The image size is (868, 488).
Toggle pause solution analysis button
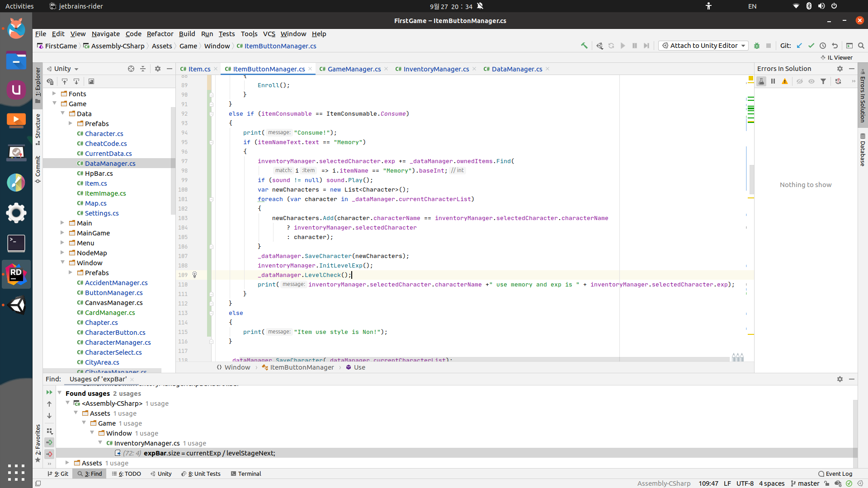click(x=773, y=81)
